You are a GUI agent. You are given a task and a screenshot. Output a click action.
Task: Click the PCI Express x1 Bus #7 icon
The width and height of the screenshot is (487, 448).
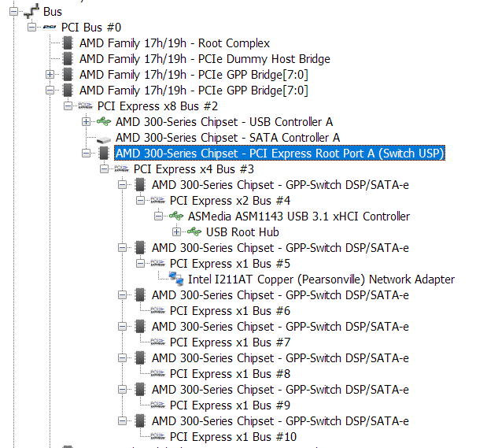pos(158,342)
